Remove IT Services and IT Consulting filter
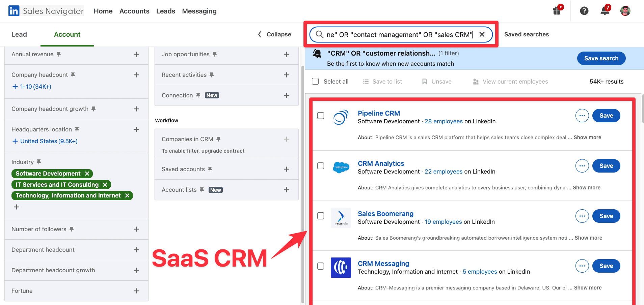644x305 pixels. tap(105, 185)
